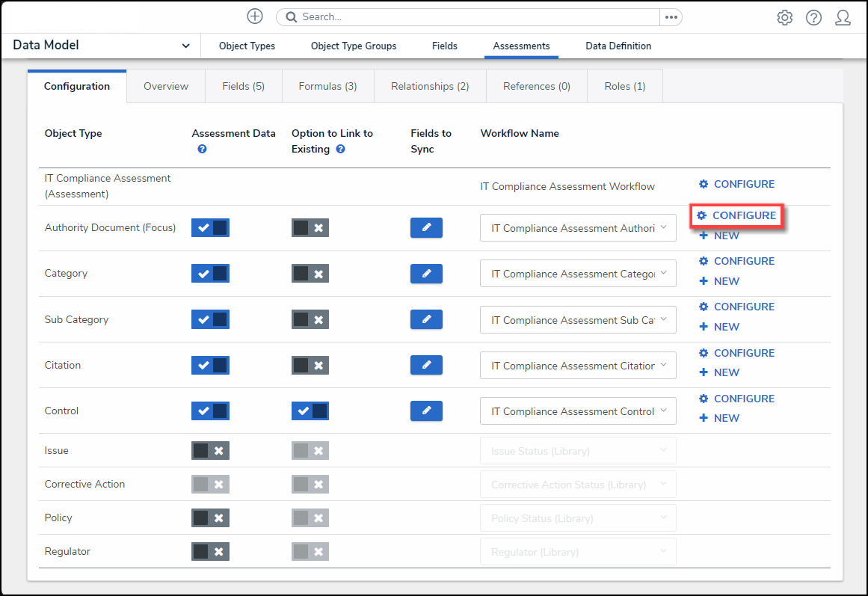The width and height of the screenshot is (868, 596).
Task: Edit Fields to Sync for Authority Document
Action: point(426,227)
